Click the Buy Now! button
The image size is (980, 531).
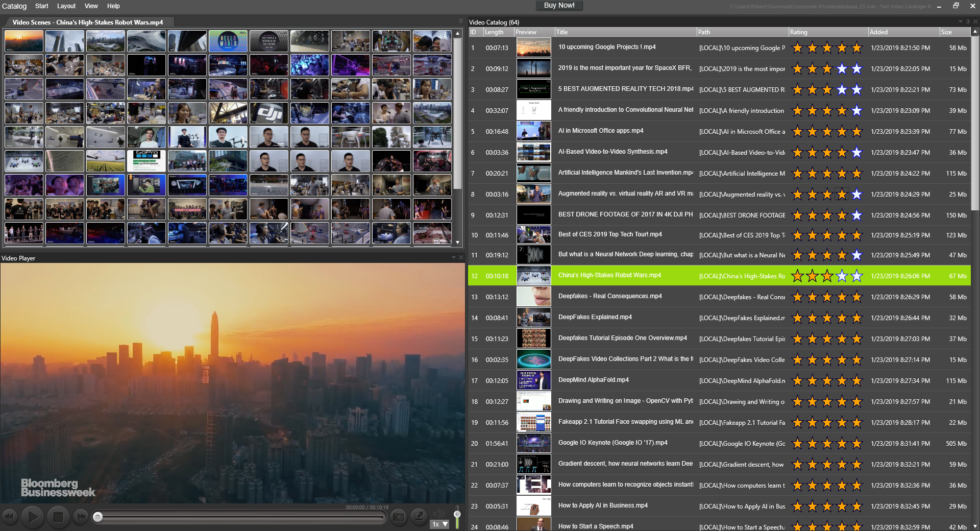[559, 5]
